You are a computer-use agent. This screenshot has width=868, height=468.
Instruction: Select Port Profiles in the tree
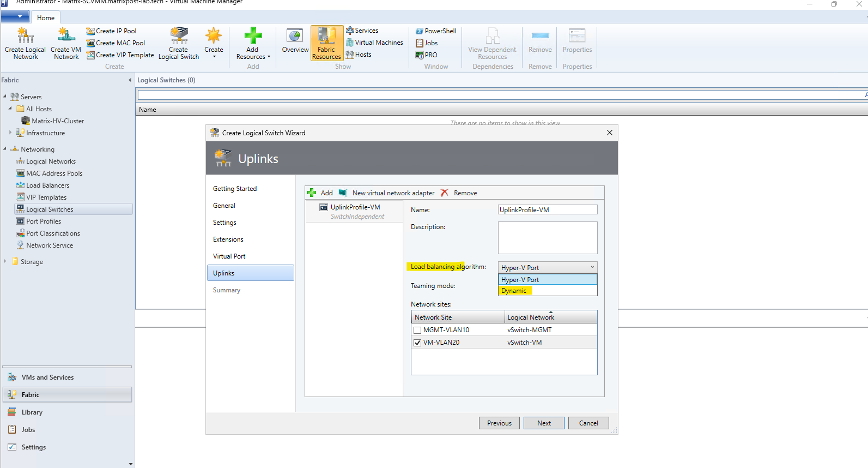43,221
